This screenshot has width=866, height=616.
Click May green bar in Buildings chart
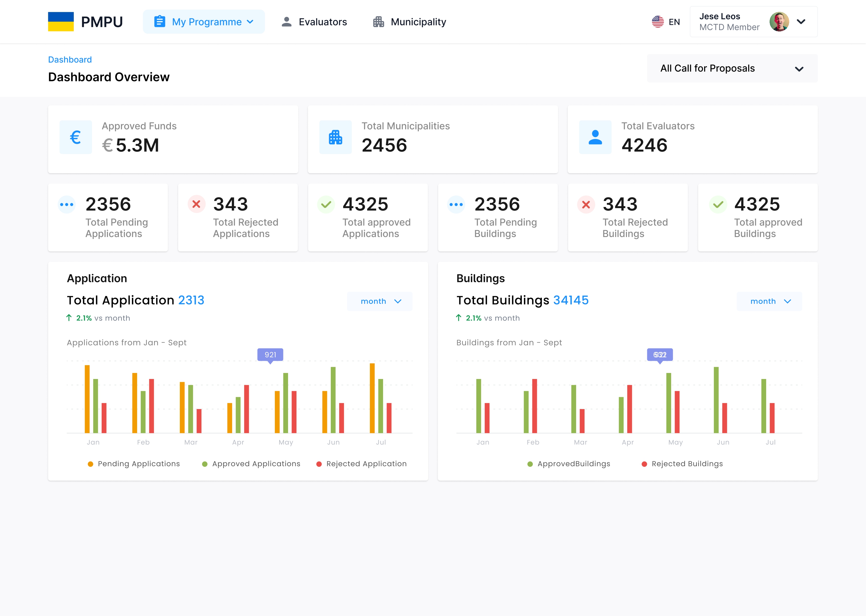click(x=668, y=403)
